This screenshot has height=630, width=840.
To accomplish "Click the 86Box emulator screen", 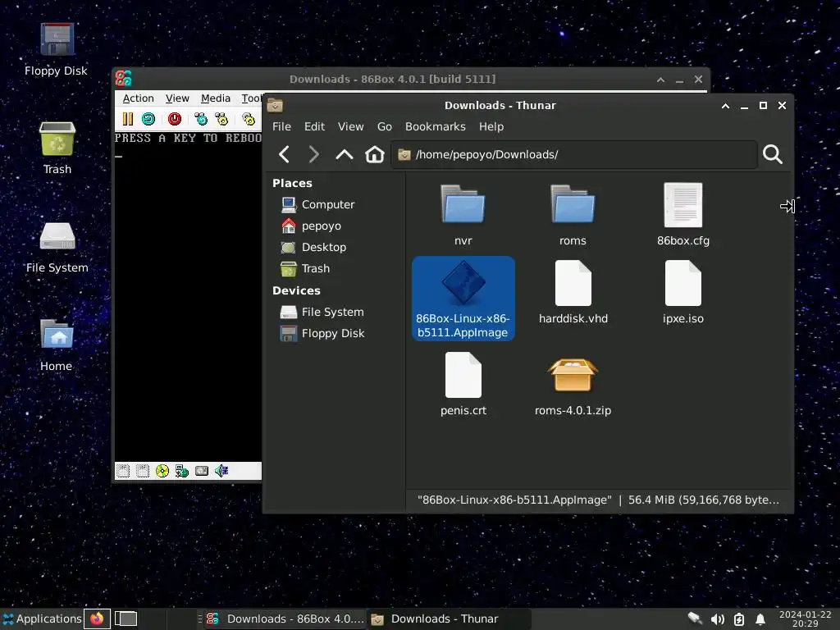I will [x=188, y=295].
